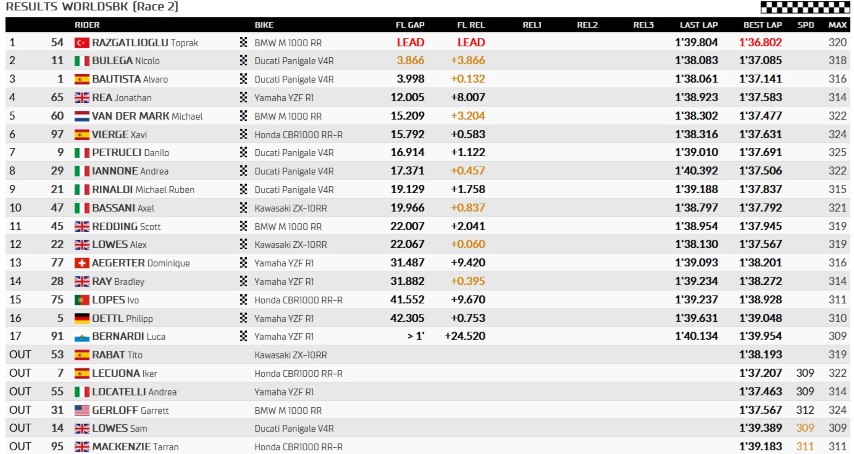
Task: Click the German flag beside Oettl
Action: coord(82,318)
